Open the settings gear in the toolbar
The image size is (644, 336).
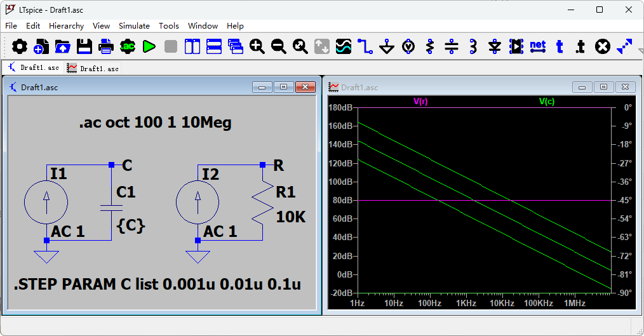[19, 46]
